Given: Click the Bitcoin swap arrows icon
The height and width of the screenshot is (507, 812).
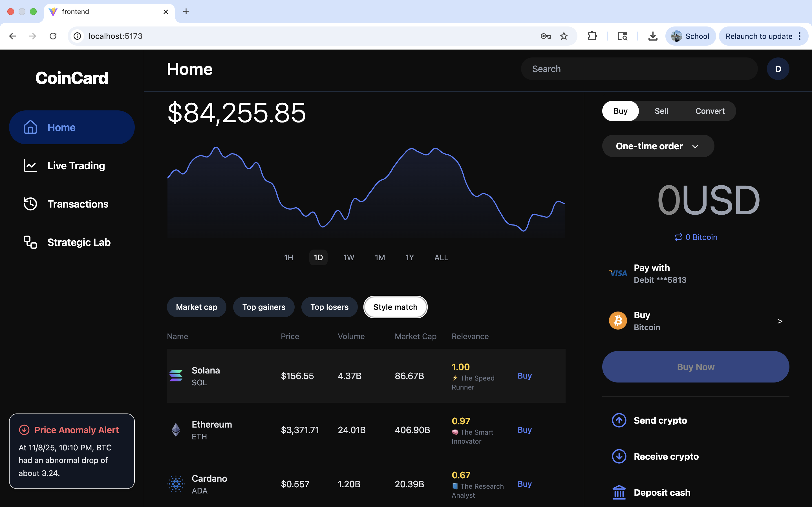Looking at the screenshot, I should 678,237.
